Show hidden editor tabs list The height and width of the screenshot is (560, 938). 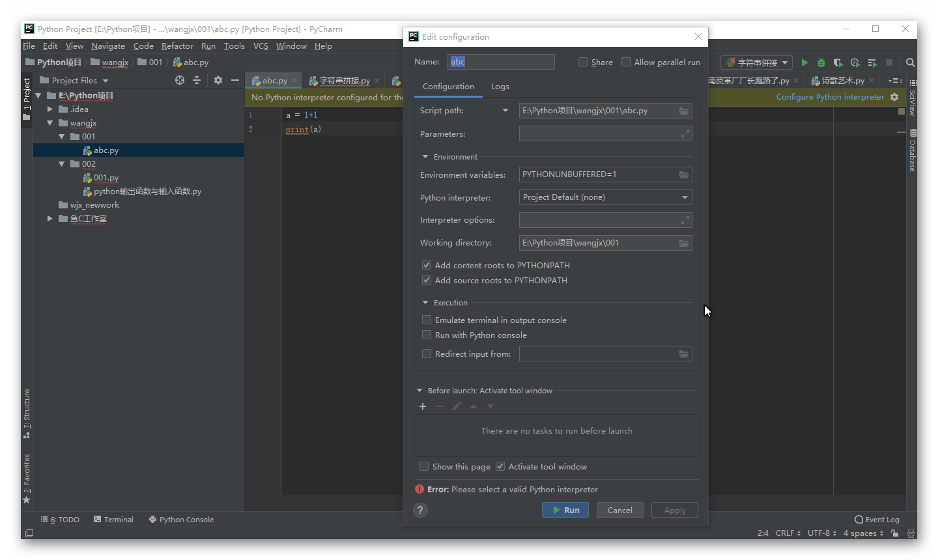pos(895,81)
